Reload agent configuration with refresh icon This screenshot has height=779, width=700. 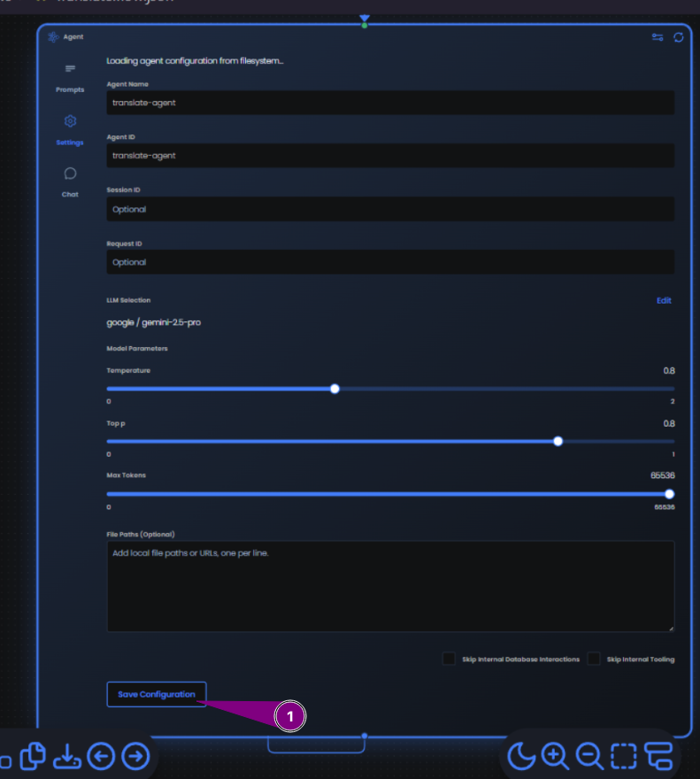679,37
